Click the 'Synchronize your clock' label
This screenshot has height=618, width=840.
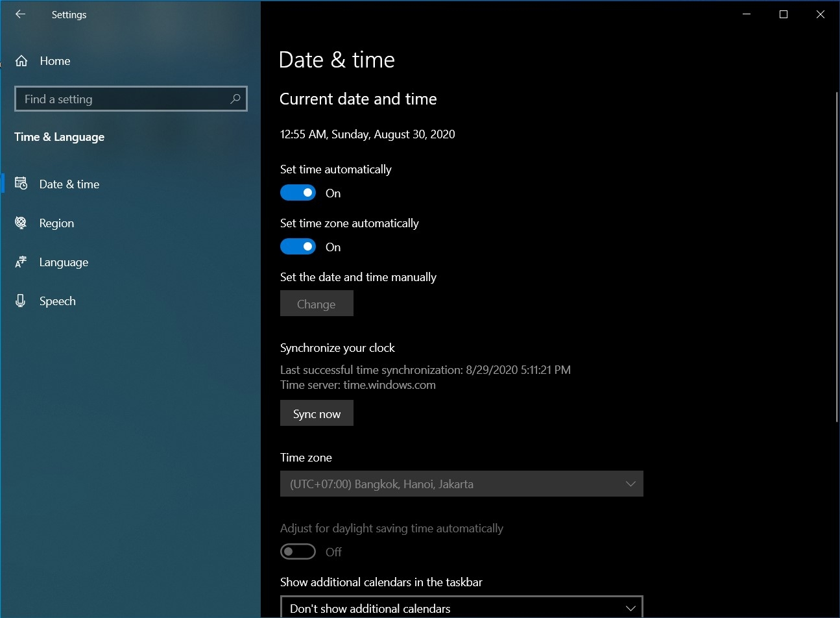click(337, 348)
